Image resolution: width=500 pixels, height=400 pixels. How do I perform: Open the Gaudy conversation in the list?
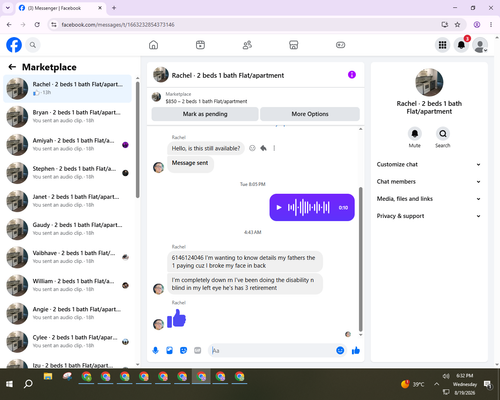(67, 229)
